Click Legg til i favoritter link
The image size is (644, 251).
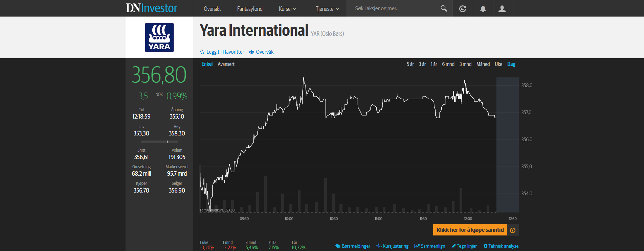pyautogui.click(x=225, y=52)
